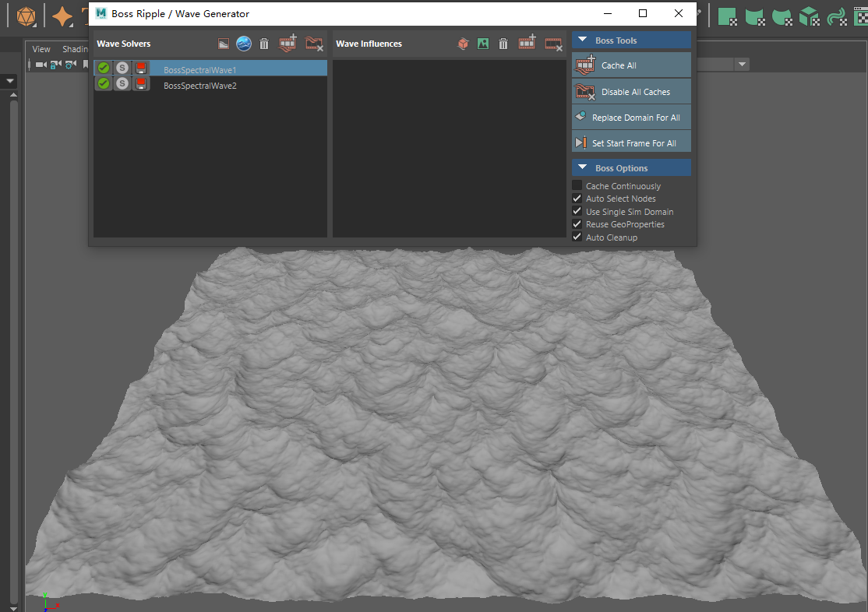The width and height of the screenshot is (868, 612).
Task: Uncheck Use Single Sim Domain
Action: click(x=577, y=211)
